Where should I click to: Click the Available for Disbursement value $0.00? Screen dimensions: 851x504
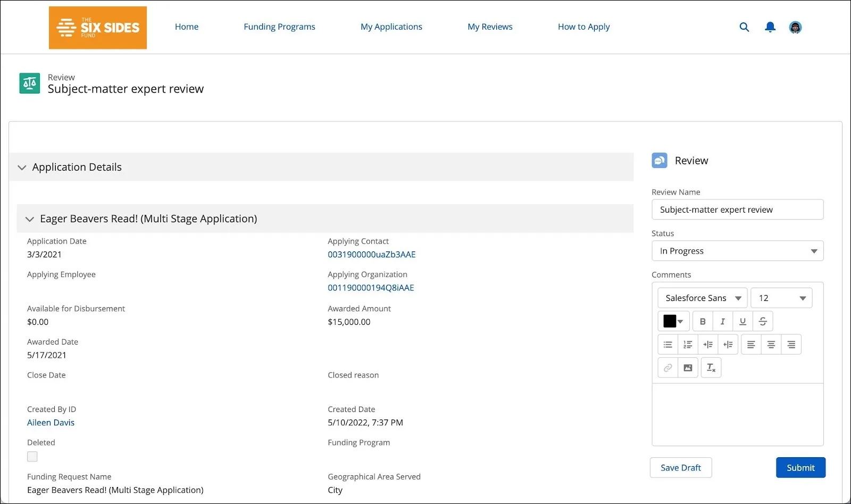(38, 322)
